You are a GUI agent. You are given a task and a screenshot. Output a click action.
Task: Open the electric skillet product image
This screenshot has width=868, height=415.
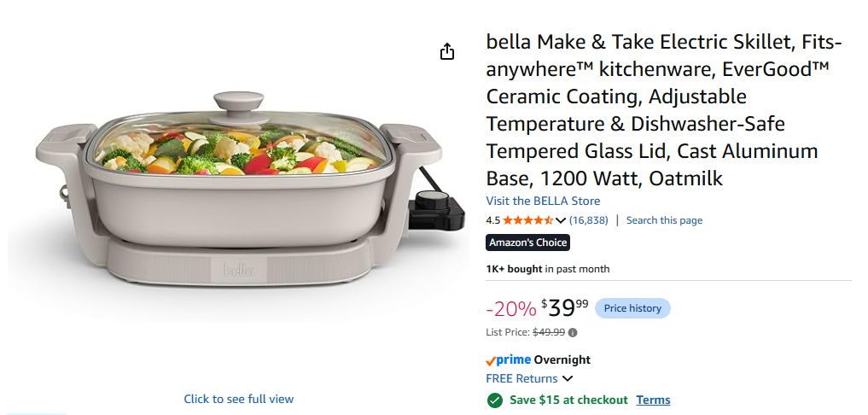[238, 189]
